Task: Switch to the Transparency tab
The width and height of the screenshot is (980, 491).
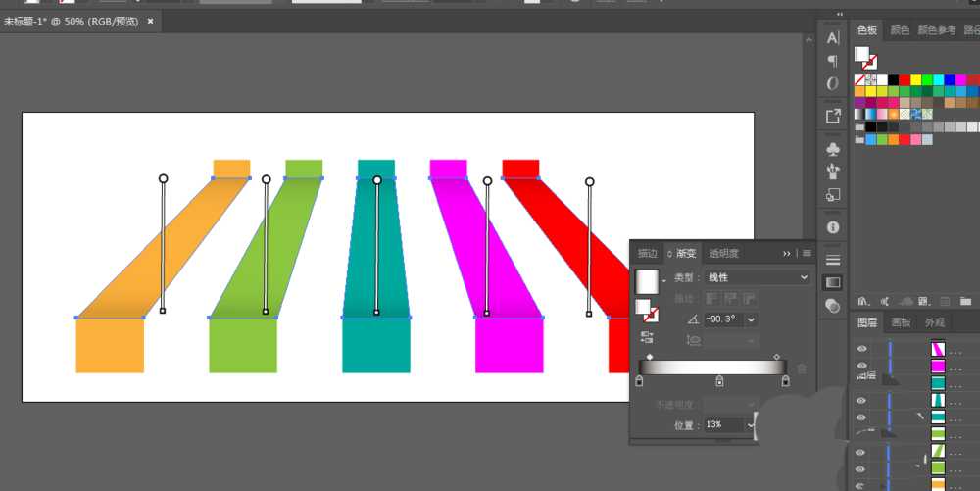Action: [x=723, y=253]
